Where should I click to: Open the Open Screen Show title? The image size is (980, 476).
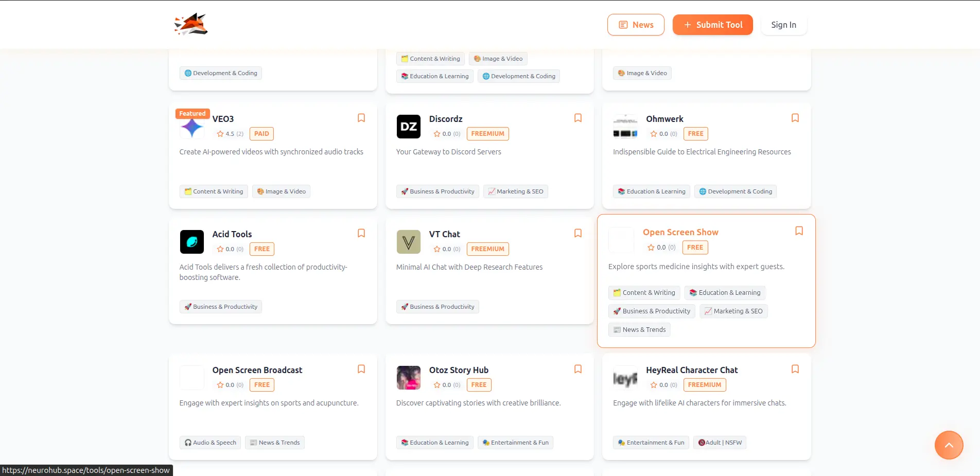pos(680,232)
